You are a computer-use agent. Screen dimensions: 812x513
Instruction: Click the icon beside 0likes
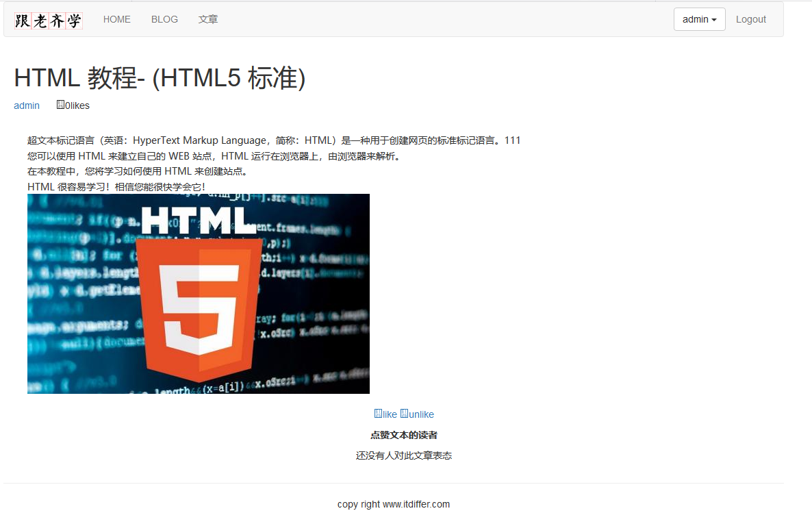coord(60,105)
